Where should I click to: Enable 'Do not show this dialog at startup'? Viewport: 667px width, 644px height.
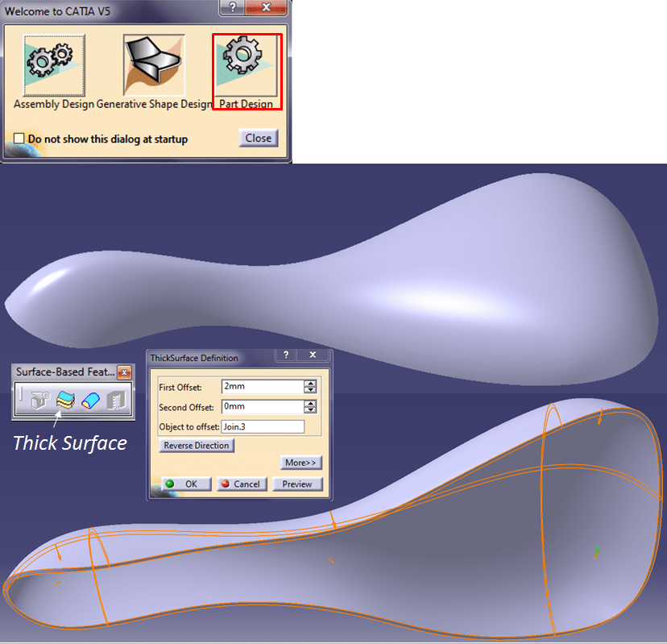pos(19,139)
